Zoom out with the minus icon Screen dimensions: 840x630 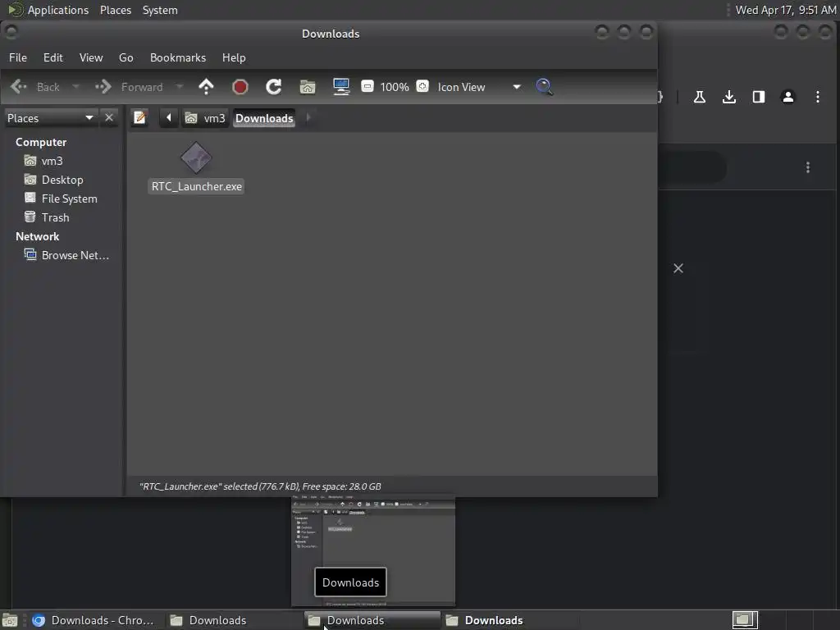367,86
